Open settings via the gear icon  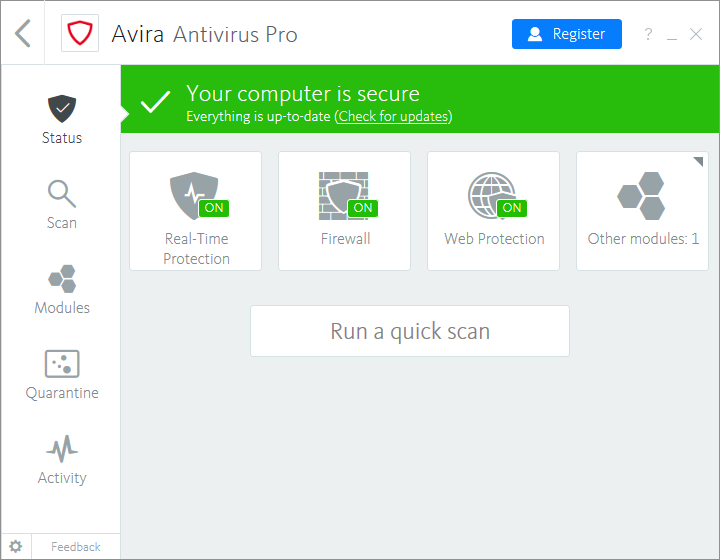[x=15, y=547]
